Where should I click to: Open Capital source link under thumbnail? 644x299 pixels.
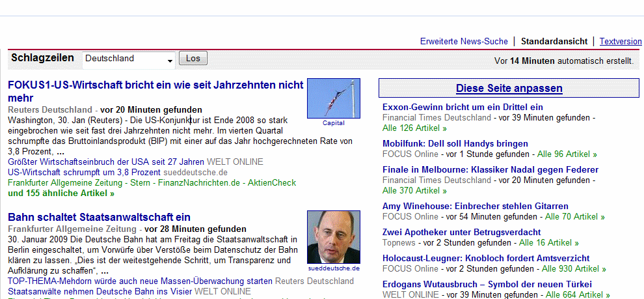tap(334, 123)
